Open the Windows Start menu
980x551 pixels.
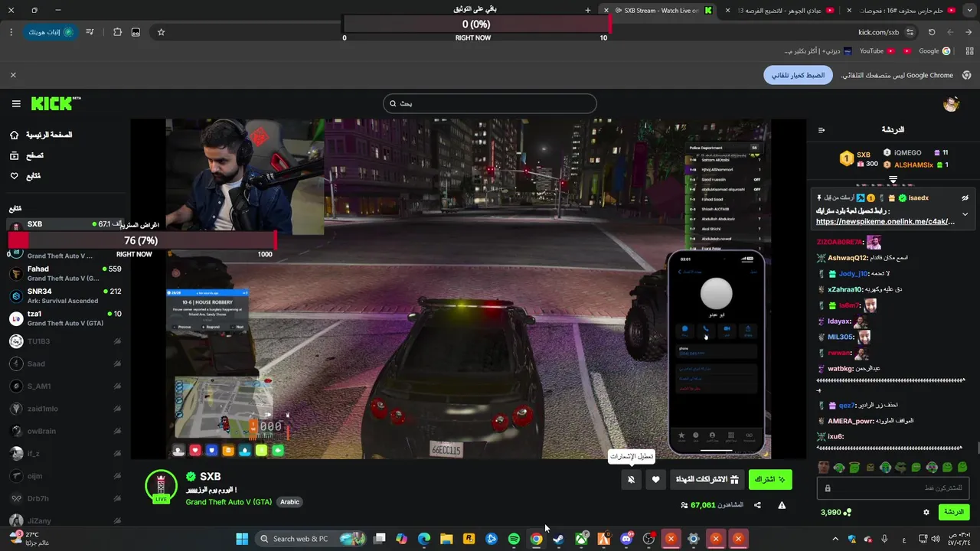point(242,539)
